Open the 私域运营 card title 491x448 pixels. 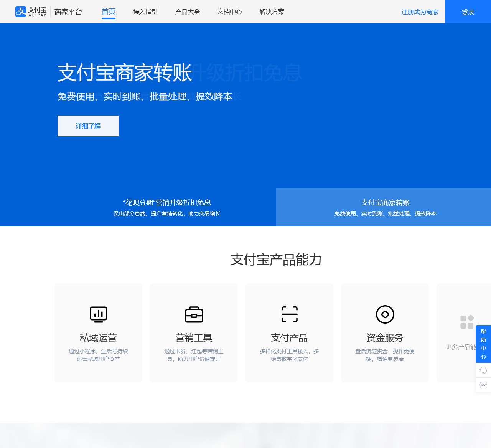click(98, 338)
